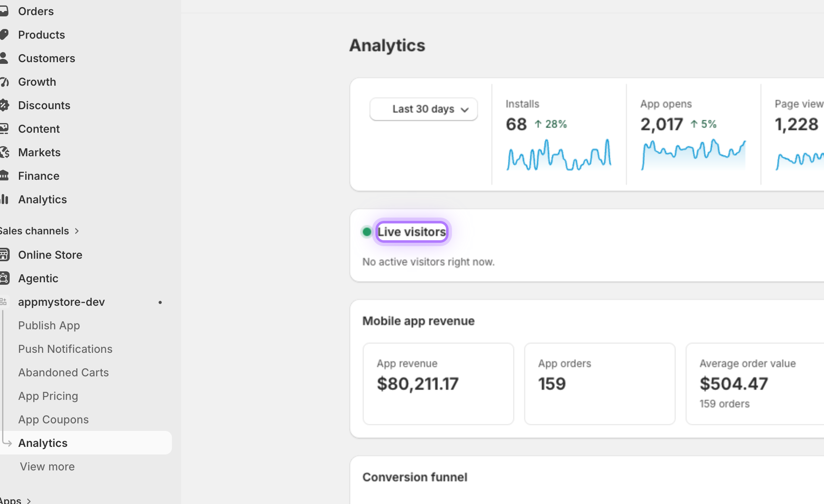824x504 pixels.
Task: Click the App revenue $80,211.17 value
Action: pos(417,384)
